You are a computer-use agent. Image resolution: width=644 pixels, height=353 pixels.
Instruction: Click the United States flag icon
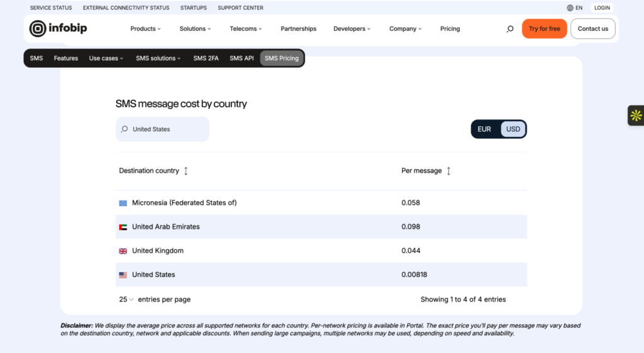coord(123,275)
